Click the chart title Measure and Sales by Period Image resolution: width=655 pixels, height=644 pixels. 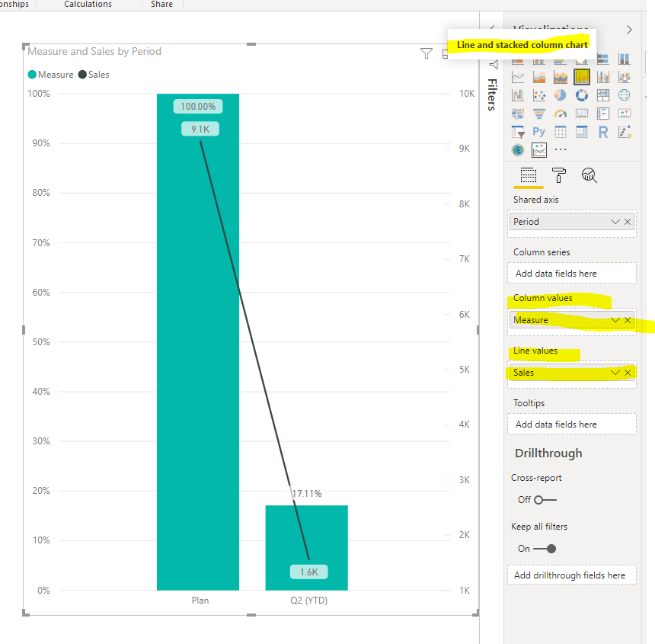(94, 51)
